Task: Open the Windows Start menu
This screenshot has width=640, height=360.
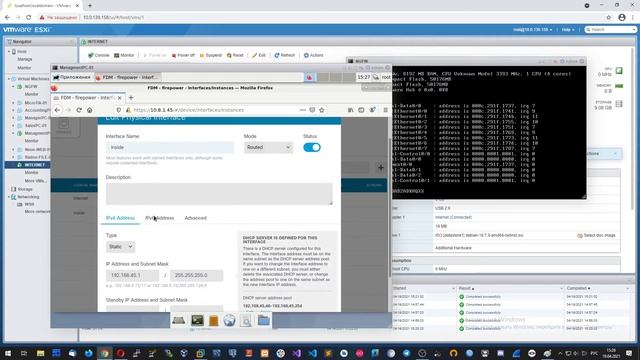Action: tap(7, 353)
